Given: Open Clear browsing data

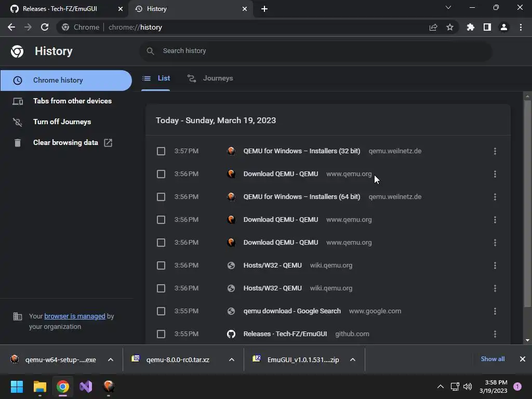Looking at the screenshot, I should [66, 142].
